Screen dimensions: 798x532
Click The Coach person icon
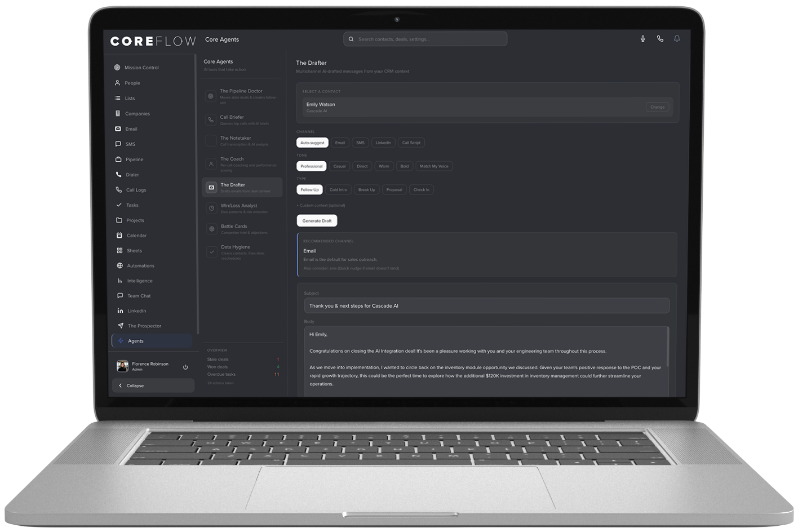211,164
